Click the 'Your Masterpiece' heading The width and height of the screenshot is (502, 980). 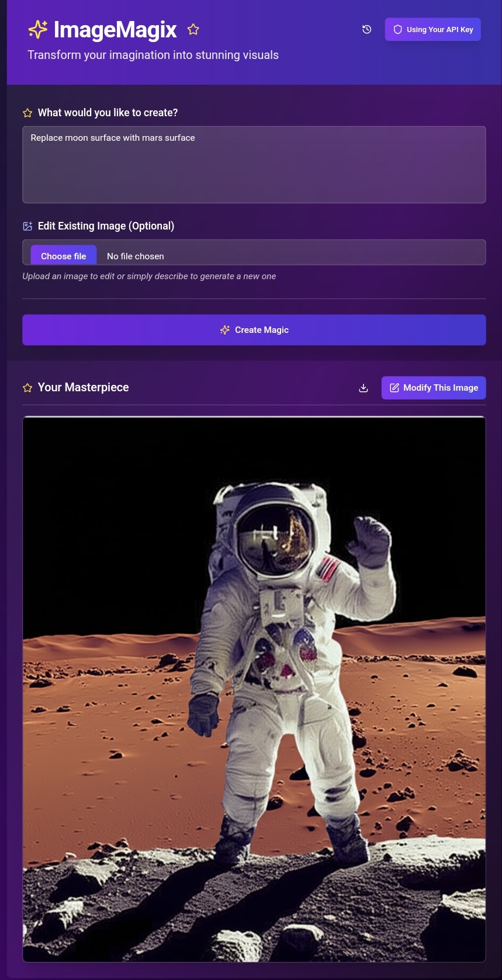(83, 388)
